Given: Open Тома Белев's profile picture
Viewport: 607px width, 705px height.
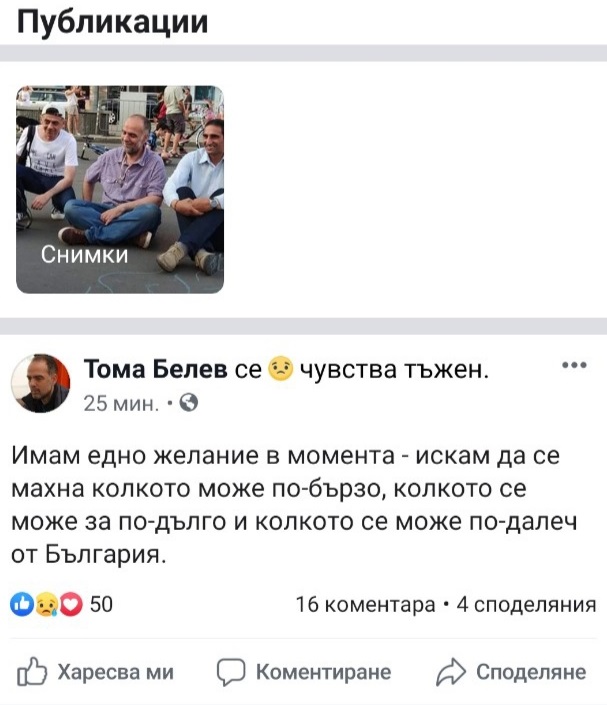Looking at the screenshot, I should pyautogui.click(x=40, y=383).
